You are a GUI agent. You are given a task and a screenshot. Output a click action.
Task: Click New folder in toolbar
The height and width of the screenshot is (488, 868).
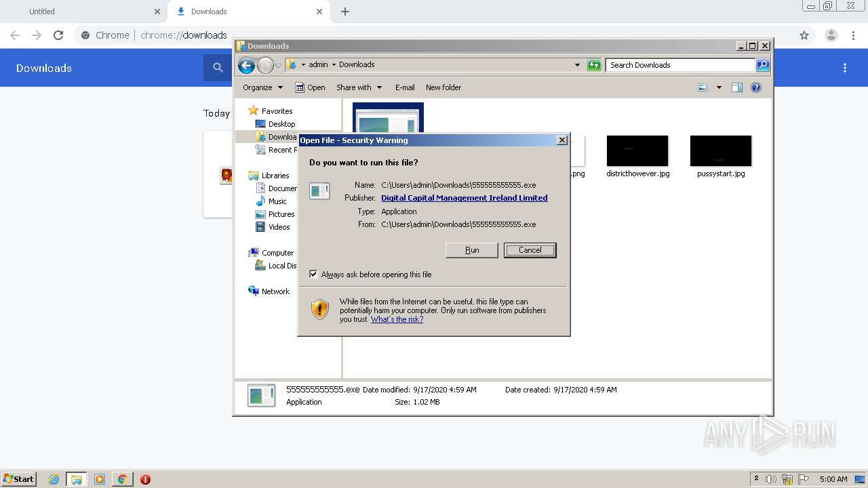click(443, 87)
